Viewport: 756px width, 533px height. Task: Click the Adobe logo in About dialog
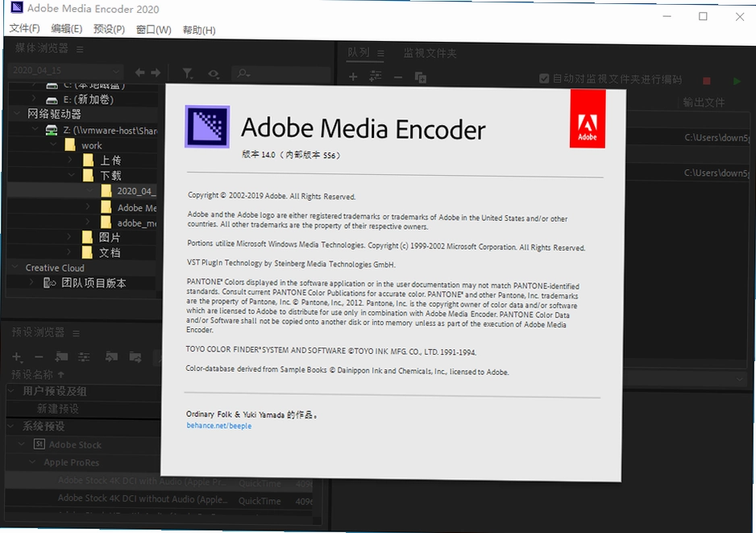click(588, 119)
